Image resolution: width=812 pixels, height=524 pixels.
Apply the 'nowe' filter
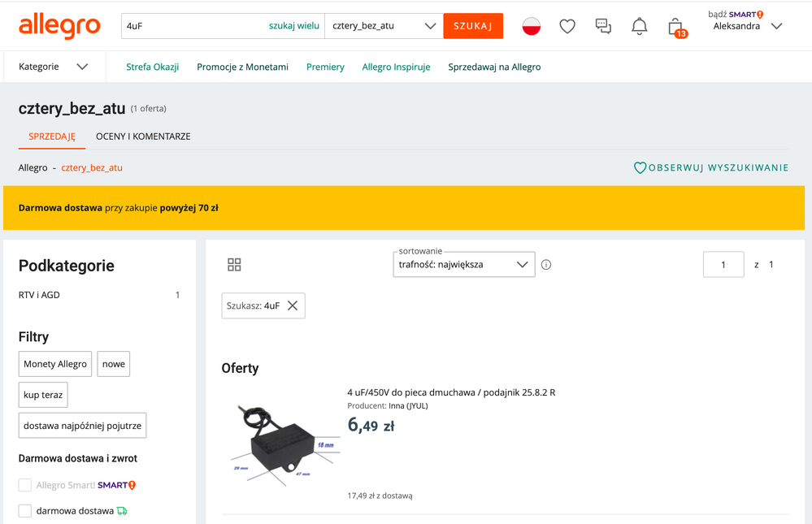pos(114,364)
